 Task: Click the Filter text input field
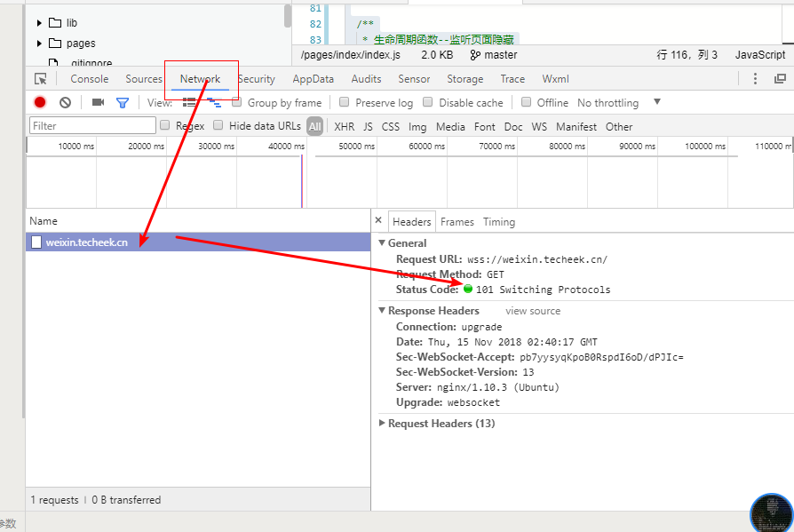92,126
